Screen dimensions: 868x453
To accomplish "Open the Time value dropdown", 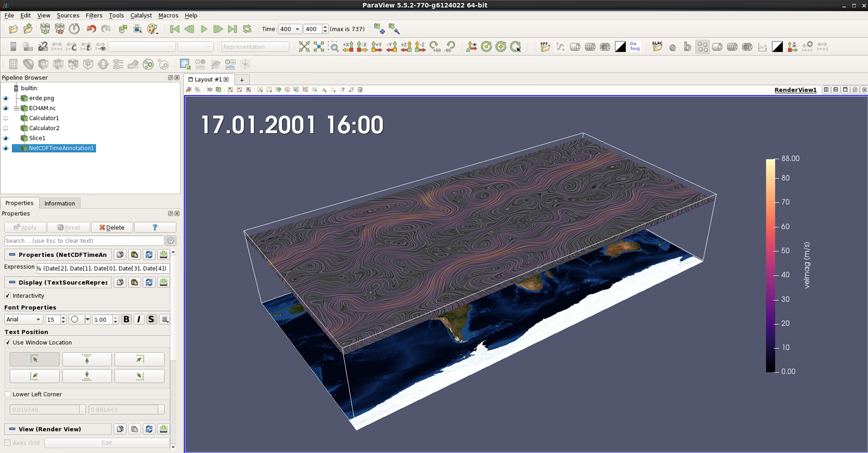I will click(297, 29).
